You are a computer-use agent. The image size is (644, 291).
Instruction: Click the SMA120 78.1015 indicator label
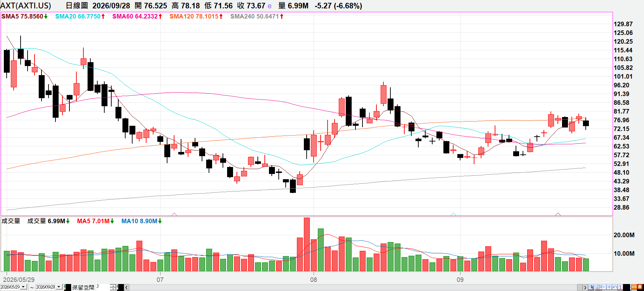point(196,16)
